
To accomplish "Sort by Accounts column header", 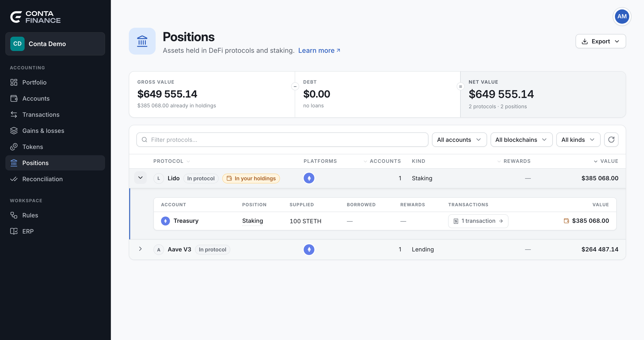I will [382, 161].
